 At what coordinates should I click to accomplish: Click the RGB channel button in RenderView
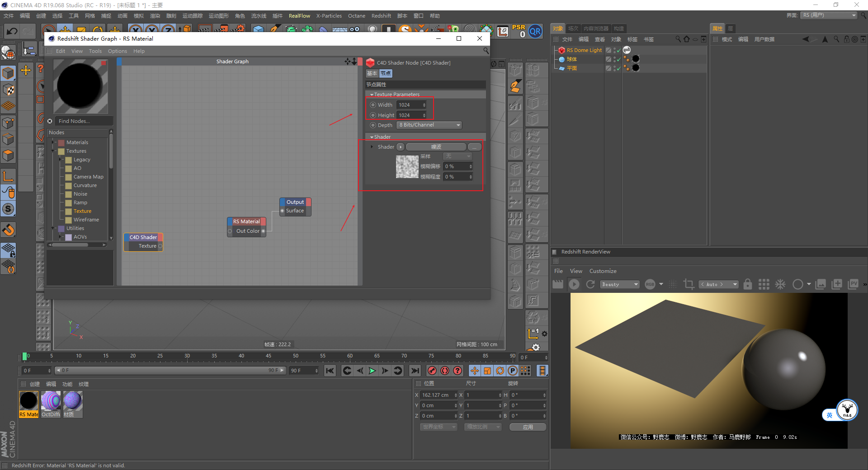coord(650,284)
